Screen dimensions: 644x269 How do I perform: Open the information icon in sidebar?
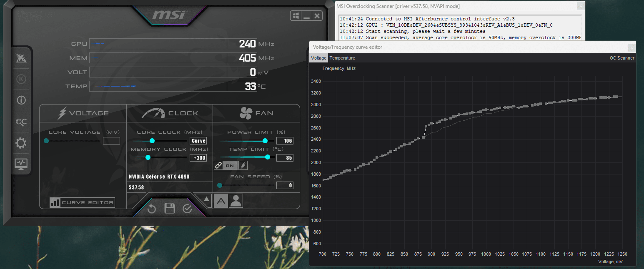point(21,100)
